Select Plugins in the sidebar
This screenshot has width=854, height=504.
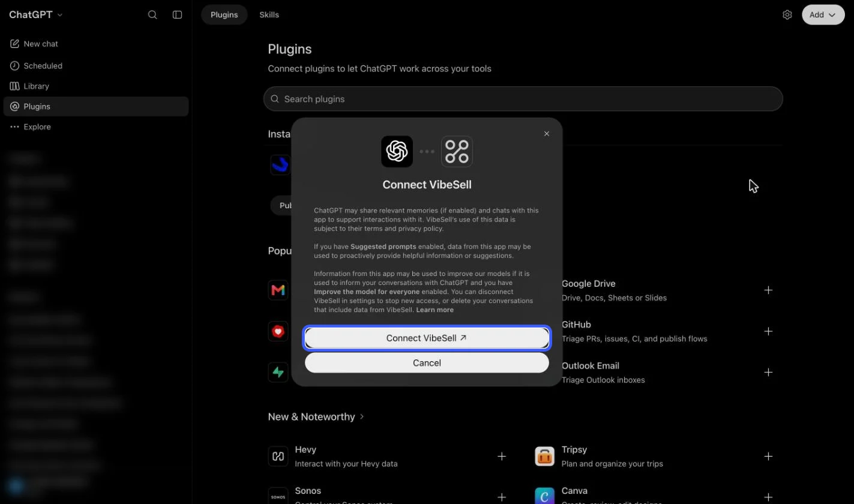96,106
